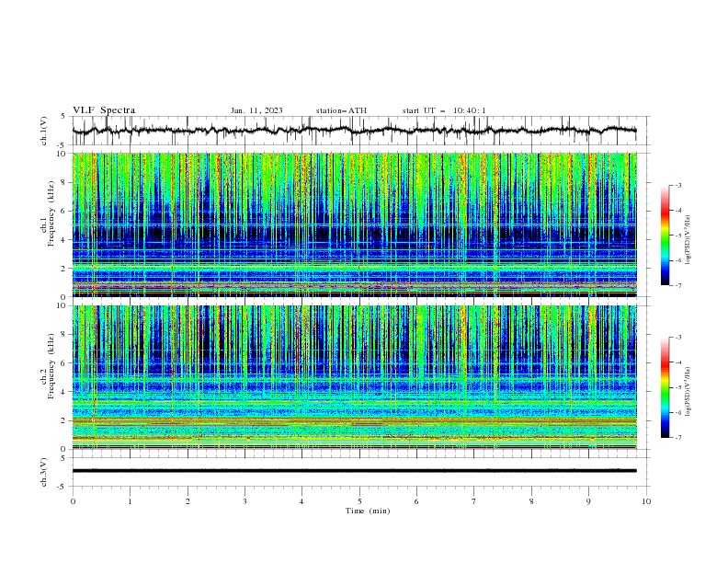Click the 'ch.3(V)' waveform axis label
The image size is (728, 563).
point(44,472)
